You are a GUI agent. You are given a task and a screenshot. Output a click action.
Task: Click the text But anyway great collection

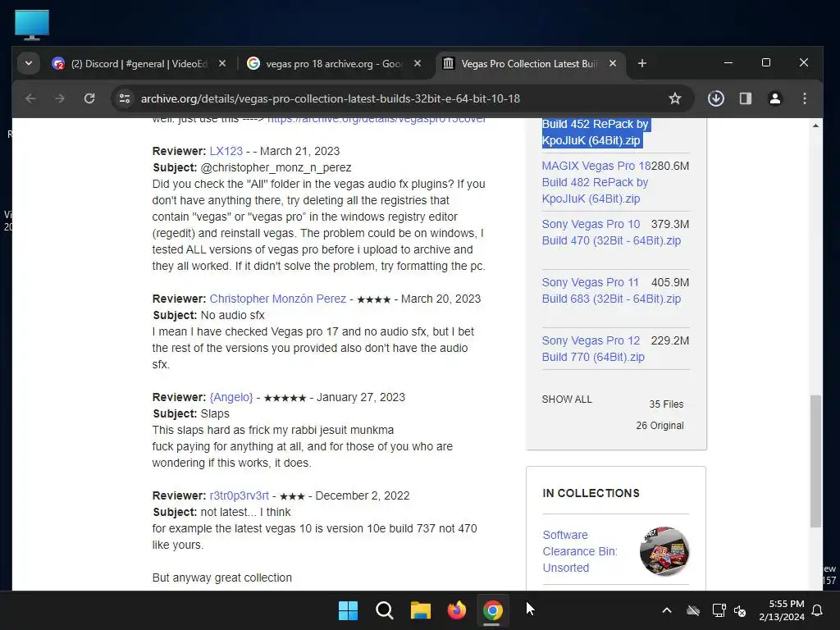point(222,578)
